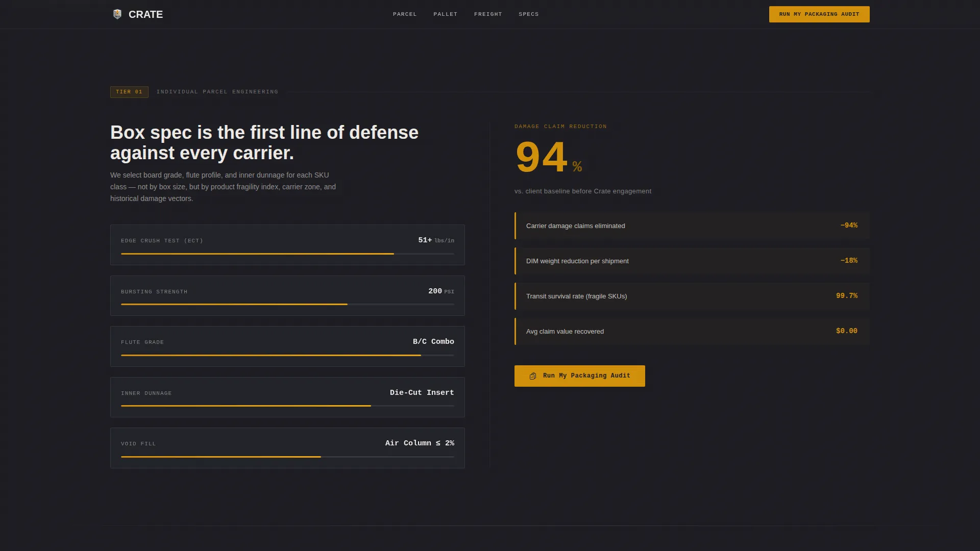Click the Individual Parcel Engineering label
980x551 pixels.
click(x=217, y=92)
